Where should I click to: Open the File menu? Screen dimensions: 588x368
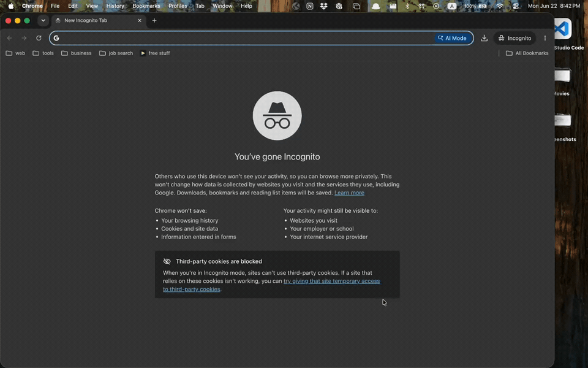(x=55, y=6)
